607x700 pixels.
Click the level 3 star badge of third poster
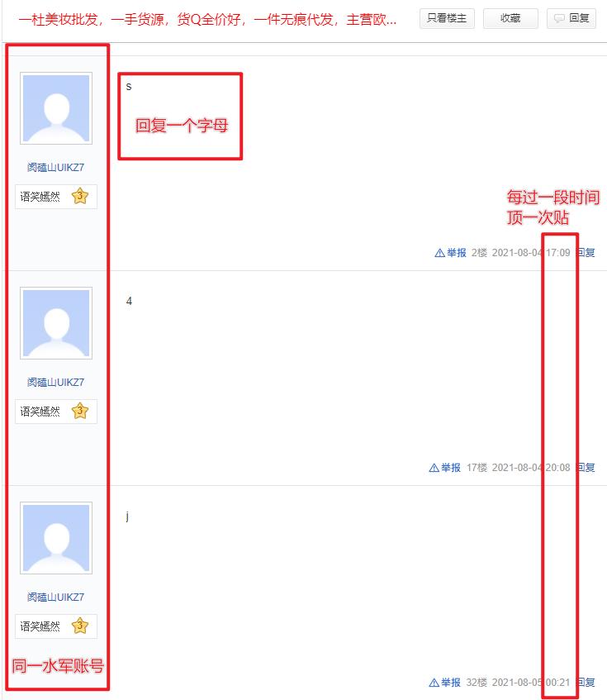point(80,626)
